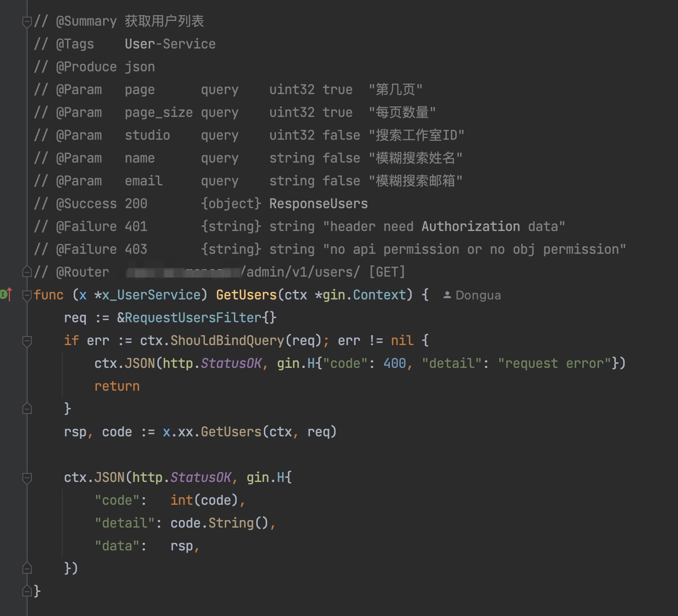Click the /admin/v1/users/ route path

(x=300, y=272)
